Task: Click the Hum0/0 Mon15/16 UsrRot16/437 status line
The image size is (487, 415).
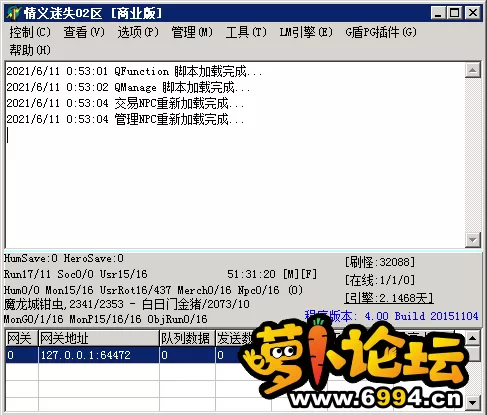Action: [153, 290]
